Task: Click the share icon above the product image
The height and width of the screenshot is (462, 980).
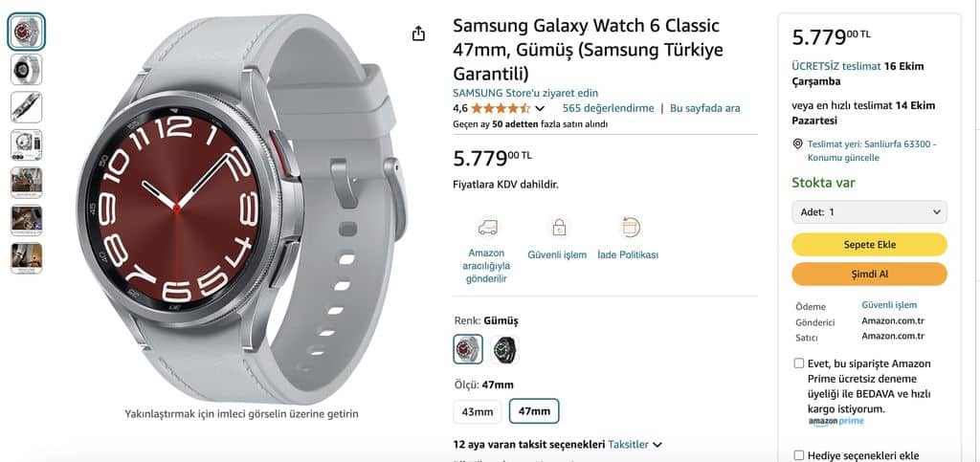Action: (x=419, y=33)
